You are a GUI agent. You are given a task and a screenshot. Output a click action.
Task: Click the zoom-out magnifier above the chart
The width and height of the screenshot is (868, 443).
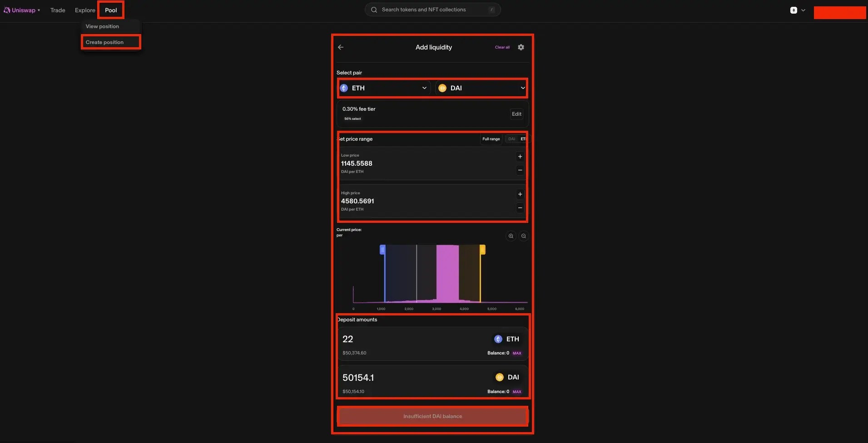[x=523, y=236]
